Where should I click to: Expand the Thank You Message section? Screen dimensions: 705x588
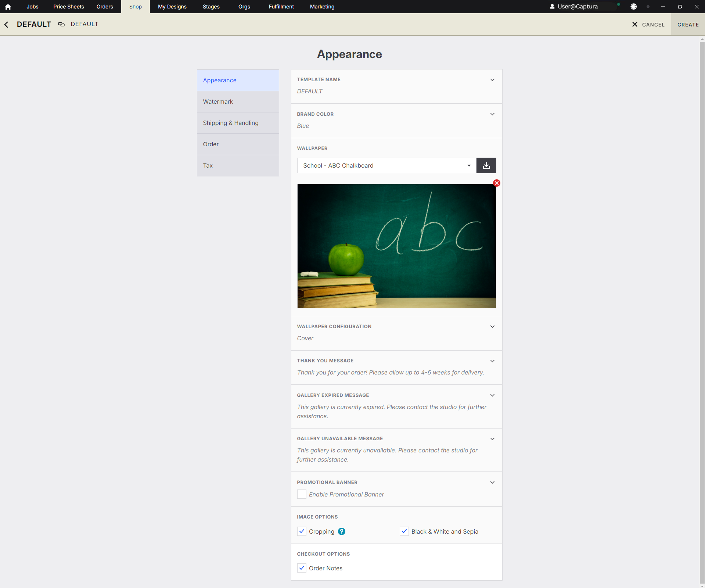coord(492,361)
